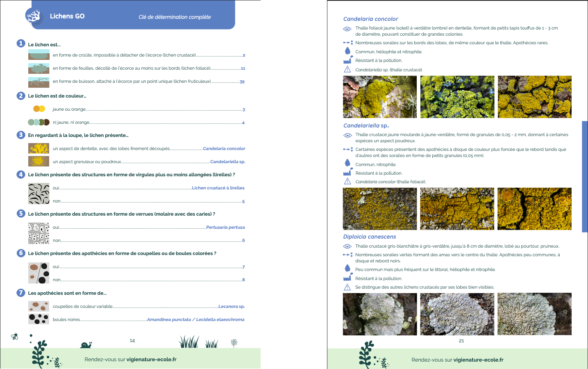Click vigienature-ecole.fr link on page 21 footer
Viewport: 588px width, 369px height.
(x=478, y=360)
